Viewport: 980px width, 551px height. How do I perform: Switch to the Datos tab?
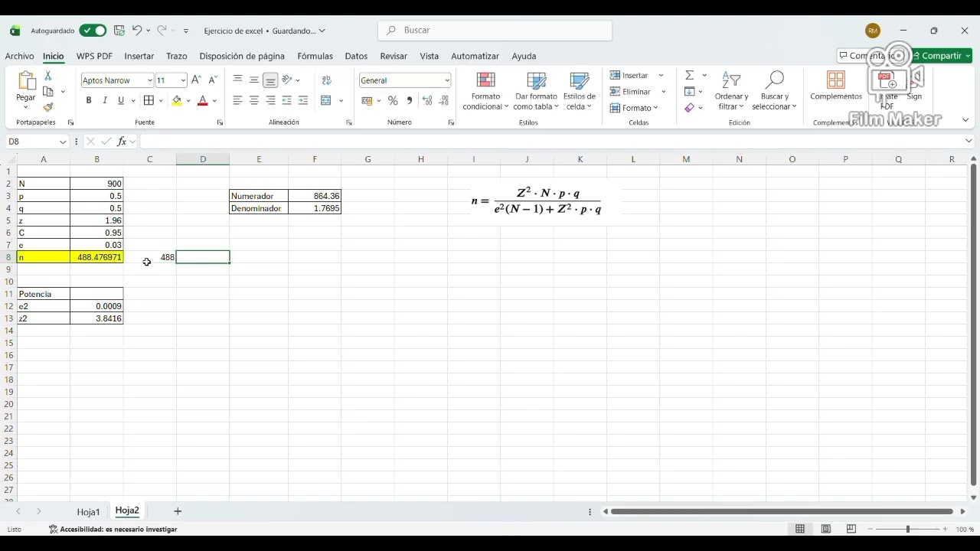click(x=356, y=56)
